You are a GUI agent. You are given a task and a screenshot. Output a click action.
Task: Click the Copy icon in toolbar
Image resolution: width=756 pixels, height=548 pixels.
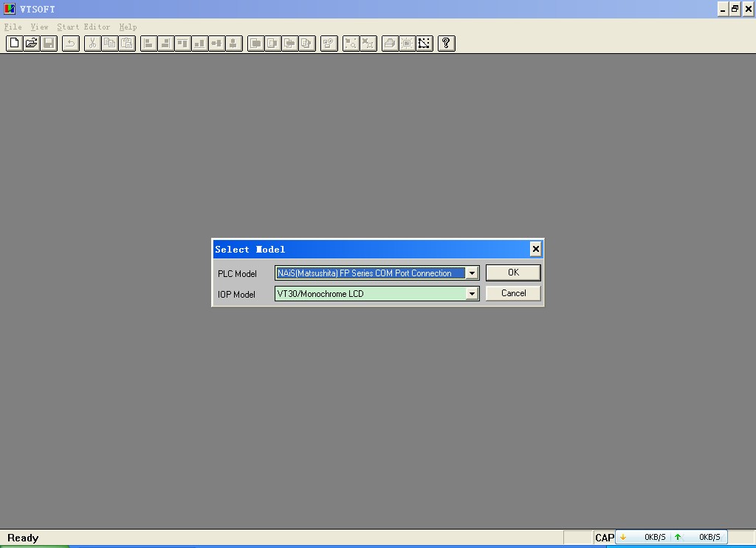click(x=109, y=44)
